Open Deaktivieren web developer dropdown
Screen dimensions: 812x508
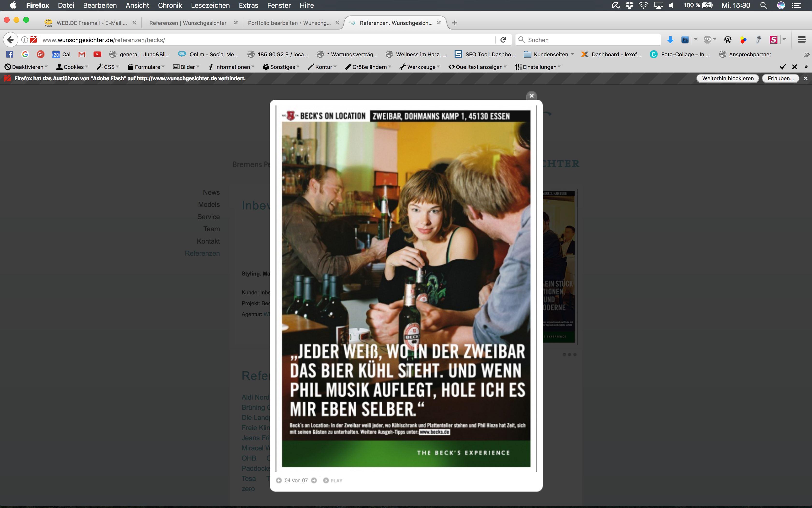(x=26, y=67)
